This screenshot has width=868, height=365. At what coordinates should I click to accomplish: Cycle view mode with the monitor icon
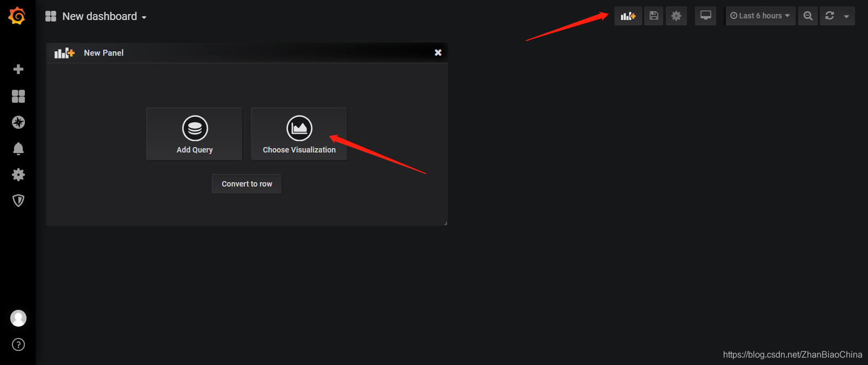click(706, 16)
